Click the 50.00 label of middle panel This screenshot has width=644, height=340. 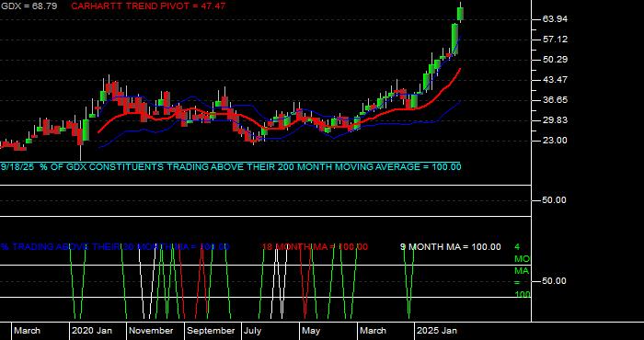(555, 200)
